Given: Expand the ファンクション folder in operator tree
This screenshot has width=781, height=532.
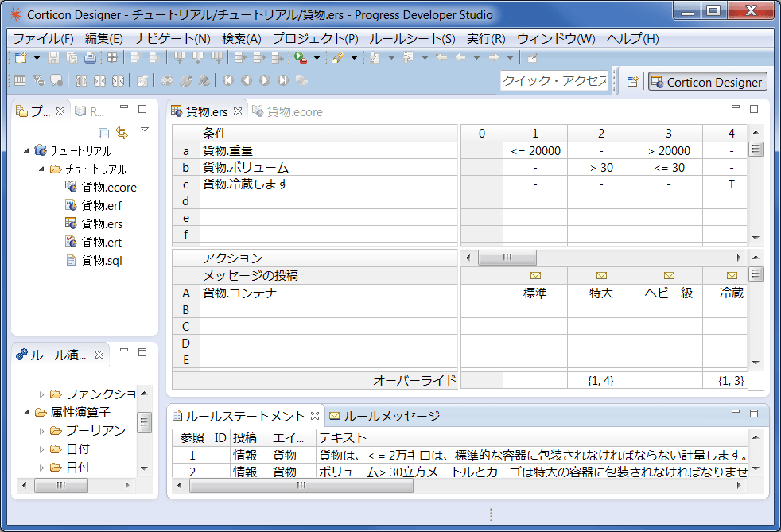Looking at the screenshot, I should 43,394.
